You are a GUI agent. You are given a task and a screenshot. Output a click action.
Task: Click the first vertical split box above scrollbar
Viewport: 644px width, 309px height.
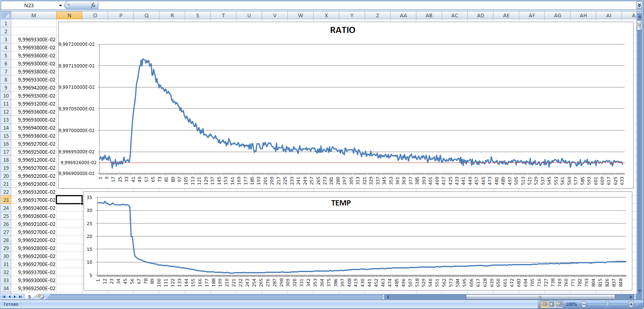(639, 13)
